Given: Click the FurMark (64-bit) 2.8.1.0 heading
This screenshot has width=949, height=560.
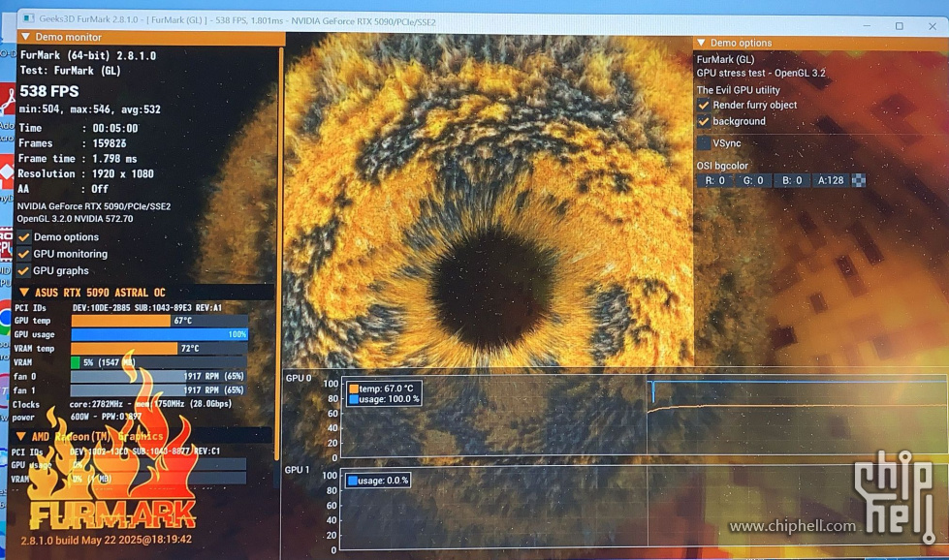Looking at the screenshot, I should [x=88, y=55].
